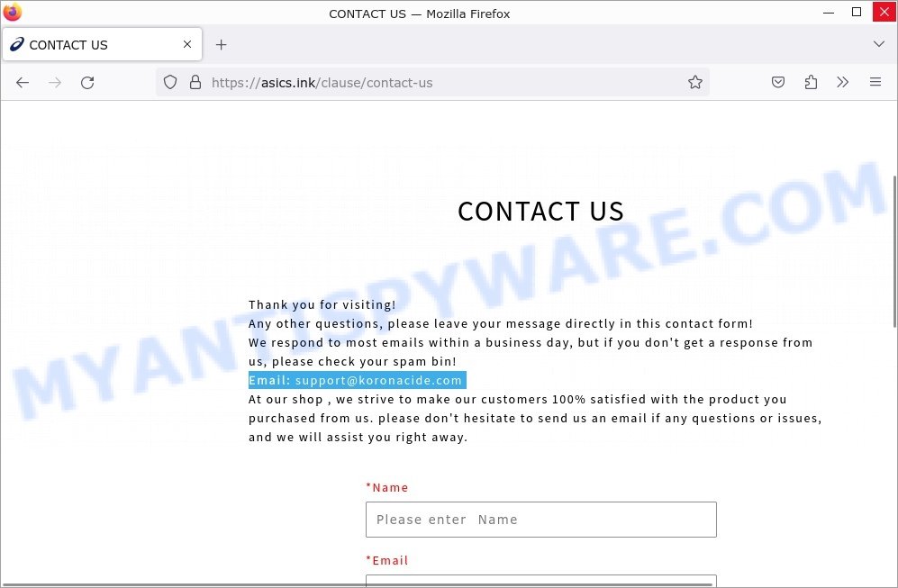Open the tracking protection shield icon
898x588 pixels.
coord(170,83)
